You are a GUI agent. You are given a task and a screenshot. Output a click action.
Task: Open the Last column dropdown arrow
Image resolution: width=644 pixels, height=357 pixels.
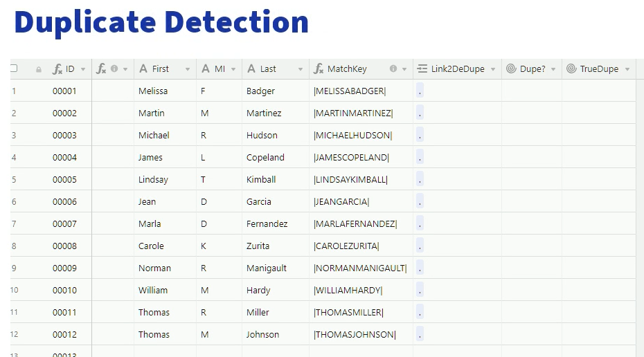(x=301, y=69)
